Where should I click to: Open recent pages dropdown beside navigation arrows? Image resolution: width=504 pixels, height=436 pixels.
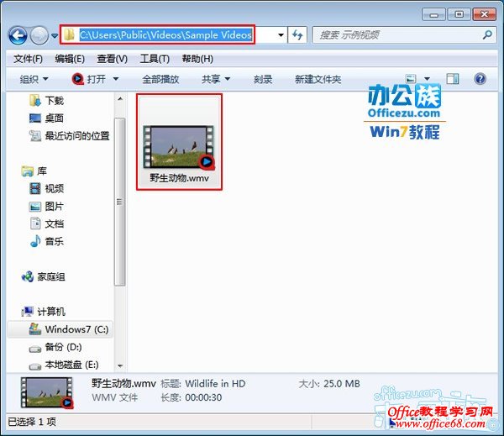[55, 35]
